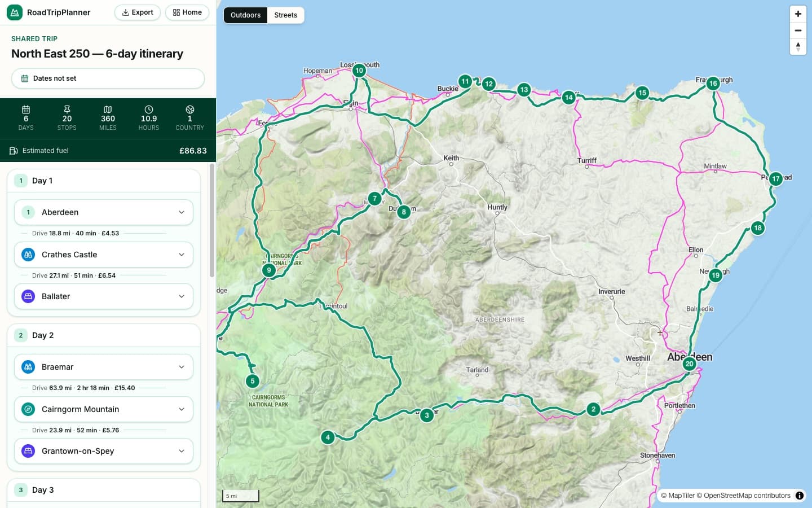
Task: Select map marker 8 at Dufftown
Action: pos(404,212)
